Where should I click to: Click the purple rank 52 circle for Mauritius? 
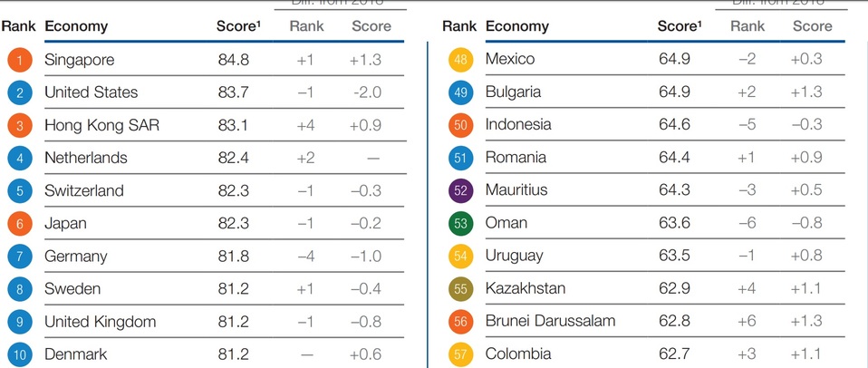(460, 190)
